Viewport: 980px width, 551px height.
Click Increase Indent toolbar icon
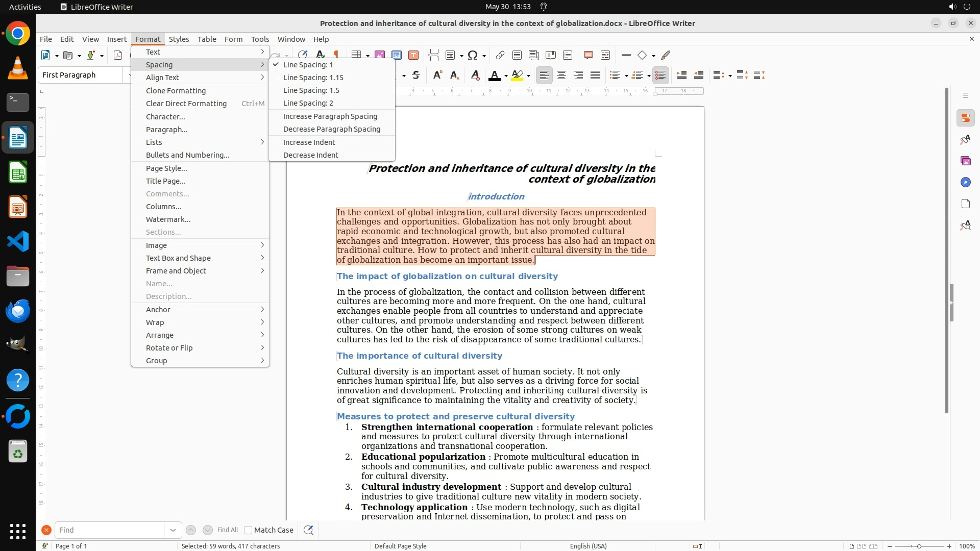681,76
